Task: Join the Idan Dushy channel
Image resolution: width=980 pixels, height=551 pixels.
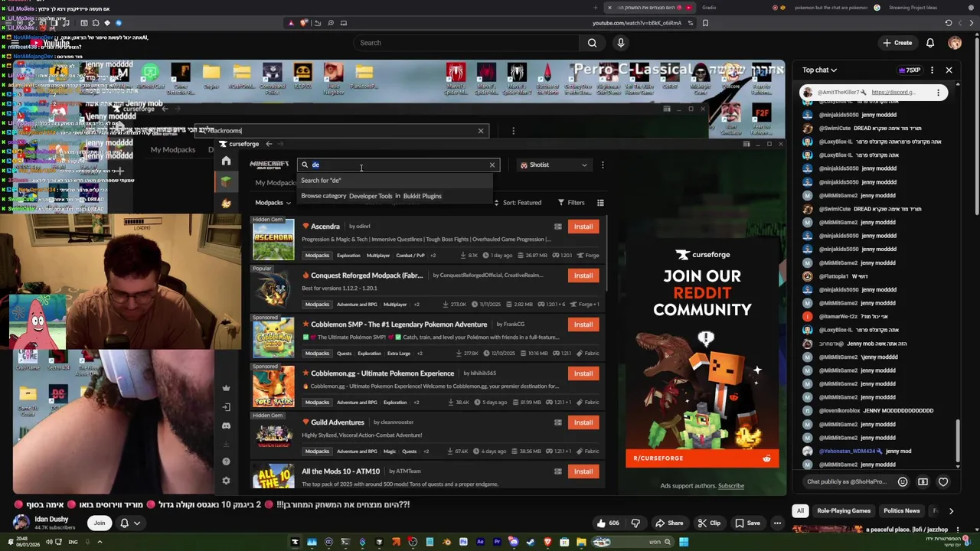Action: pos(100,523)
